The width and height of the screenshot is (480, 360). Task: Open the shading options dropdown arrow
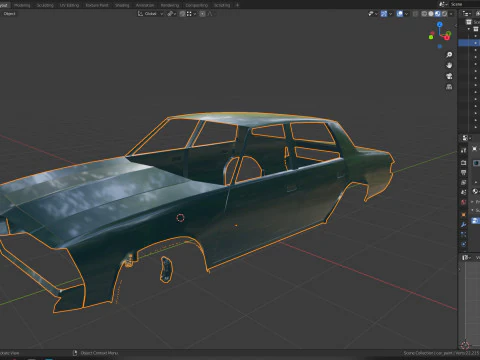click(x=451, y=14)
